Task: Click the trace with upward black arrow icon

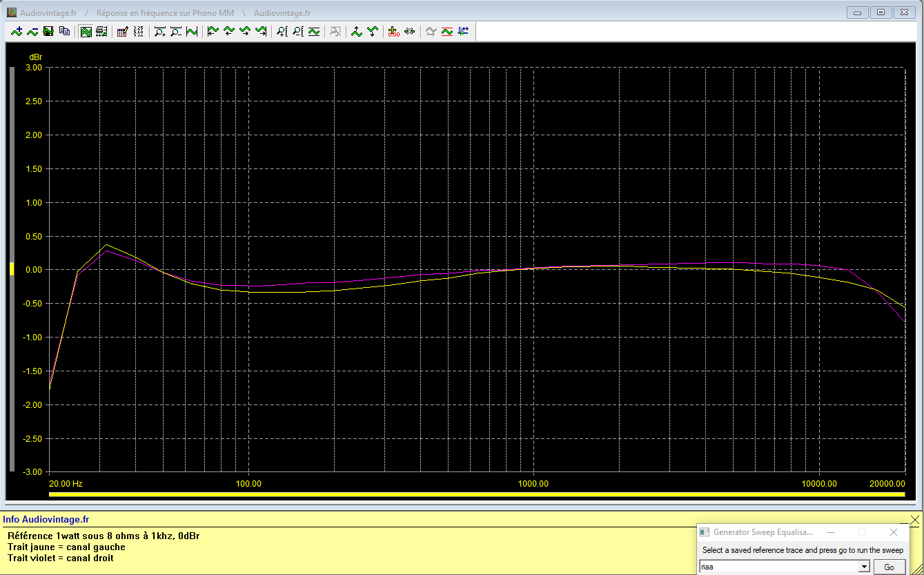Action: [x=356, y=31]
